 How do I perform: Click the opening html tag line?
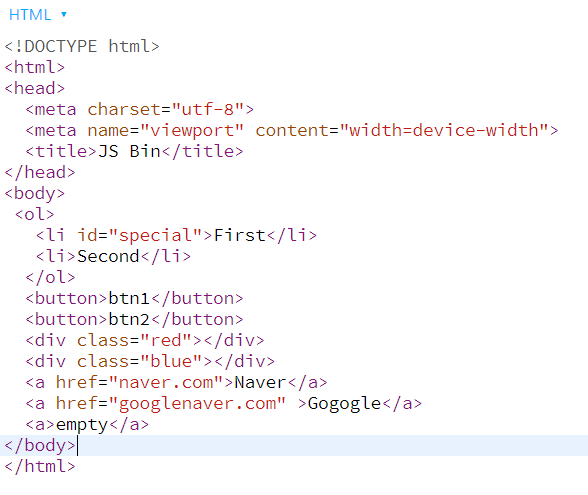click(34, 68)
